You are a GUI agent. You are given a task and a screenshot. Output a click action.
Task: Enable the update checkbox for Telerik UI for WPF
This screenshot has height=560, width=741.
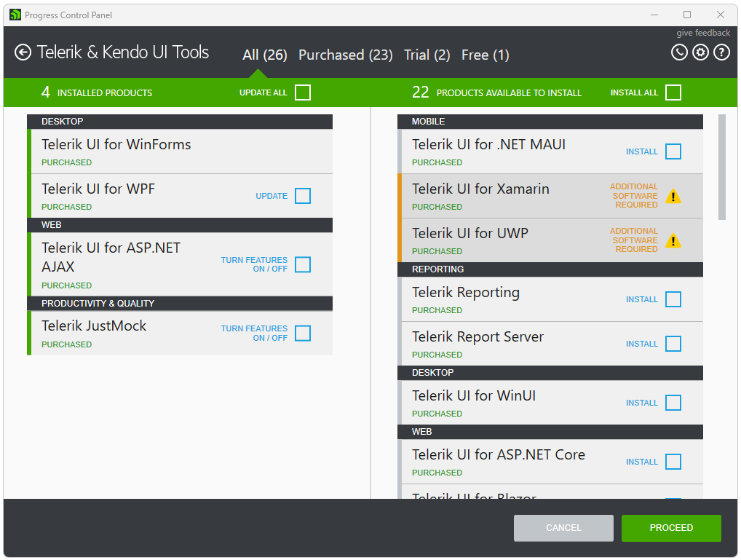coord(303,196)
